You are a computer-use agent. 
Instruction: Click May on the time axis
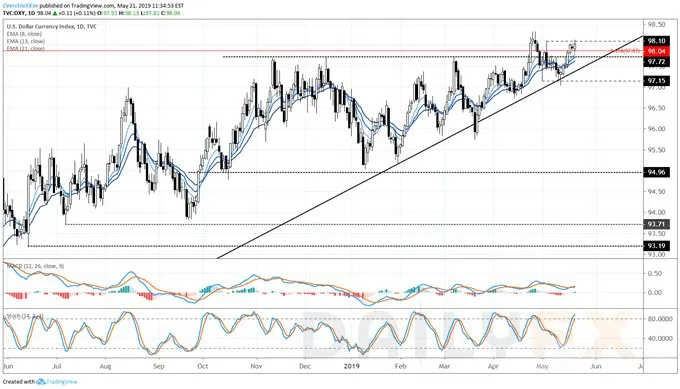[542, 366]
